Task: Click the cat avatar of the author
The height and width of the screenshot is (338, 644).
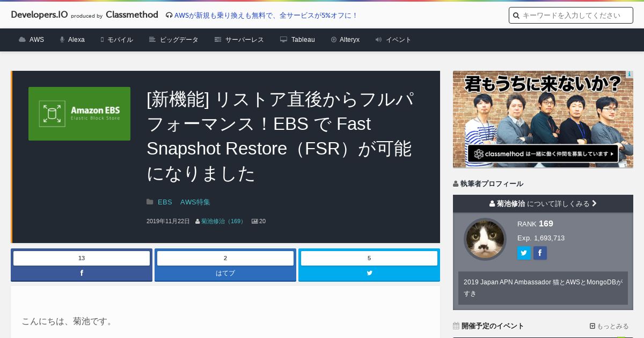Action: click(x=485, y=239)
